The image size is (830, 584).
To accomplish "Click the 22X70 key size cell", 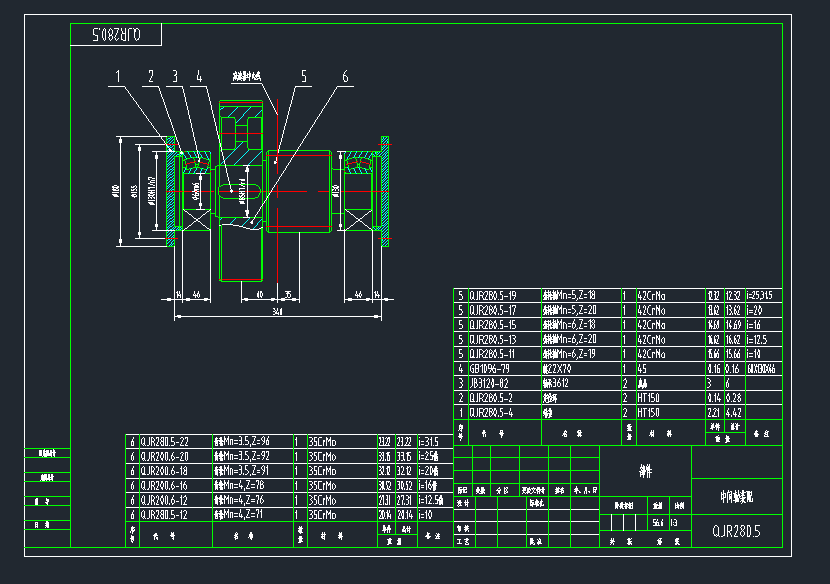I will pyautogui.click(x=581, y=369).
